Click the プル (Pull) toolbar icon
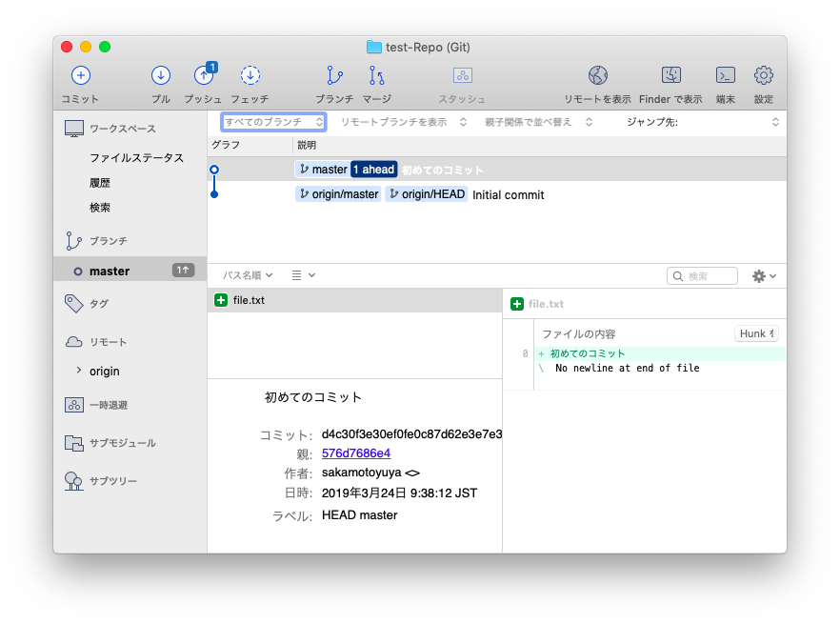The height and width of the screenshot is (624, 840). [x=160, y=75]
